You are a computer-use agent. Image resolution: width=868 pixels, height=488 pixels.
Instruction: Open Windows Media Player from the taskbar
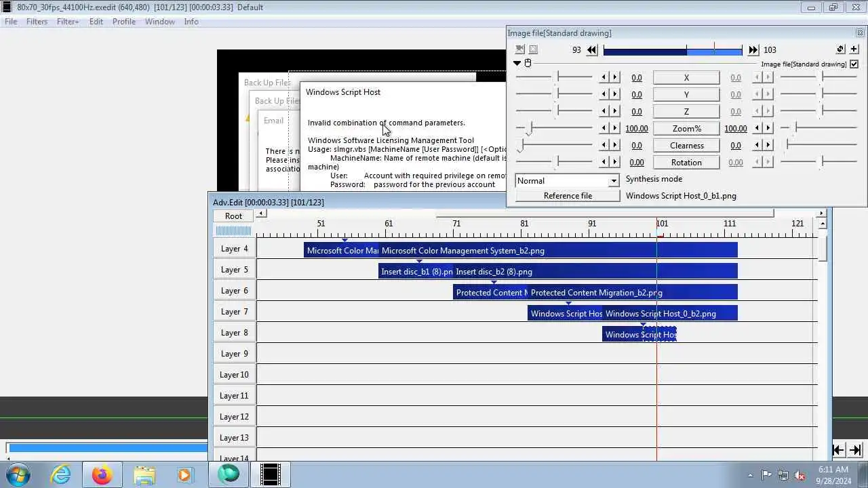click(x=184, y=474)
